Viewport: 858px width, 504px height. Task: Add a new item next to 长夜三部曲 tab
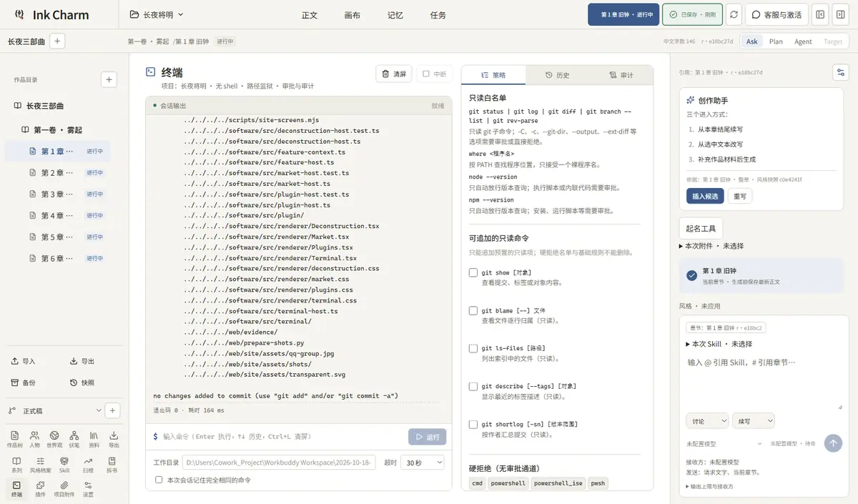[58, 41]
